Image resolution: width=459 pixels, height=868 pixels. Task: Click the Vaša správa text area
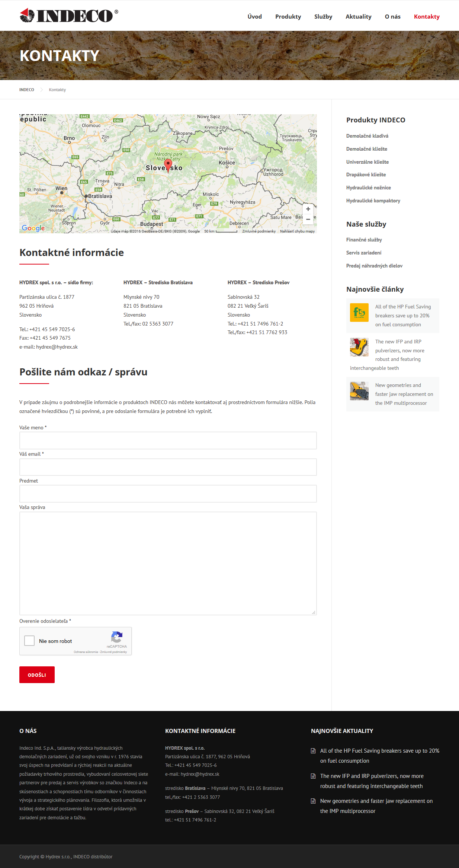[168, 563]
